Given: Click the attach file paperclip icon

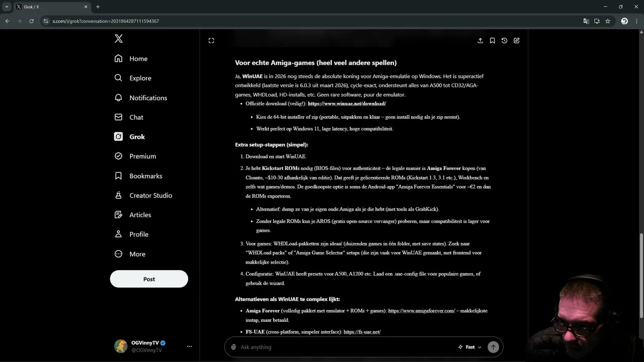Looking at the screenshot, I should pos(233,347).
